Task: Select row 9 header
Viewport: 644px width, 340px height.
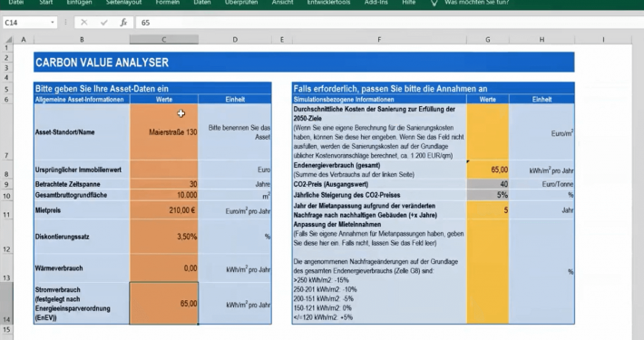Action: (x=6, y=184)
